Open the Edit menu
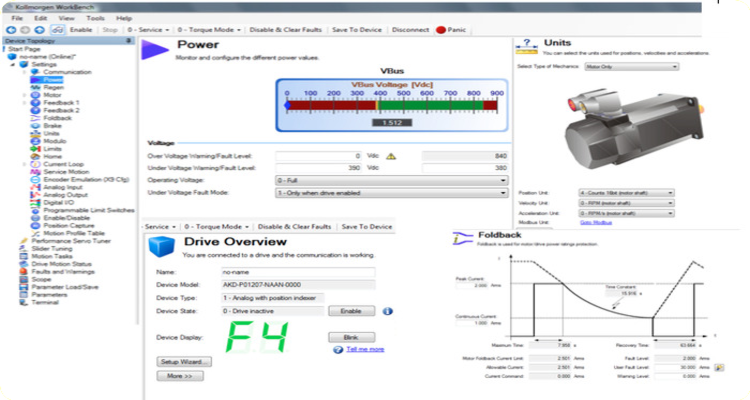 (x=41, y=18)
